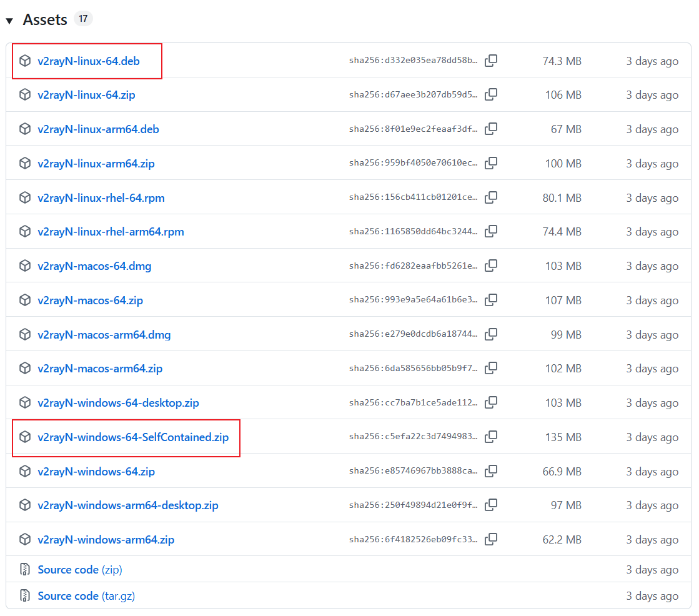Copy SHA256 hash for v2rayN-linux-64.deb
The image size is (699, 616).
pos(492,61)
